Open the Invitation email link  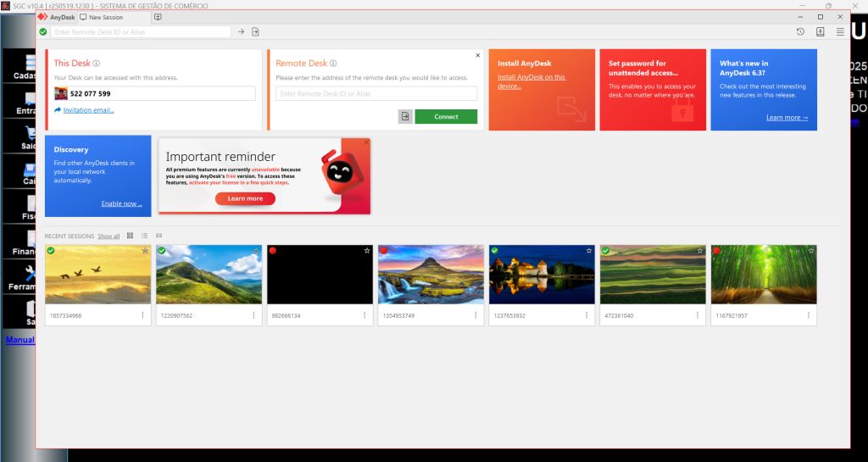[88, 110]
